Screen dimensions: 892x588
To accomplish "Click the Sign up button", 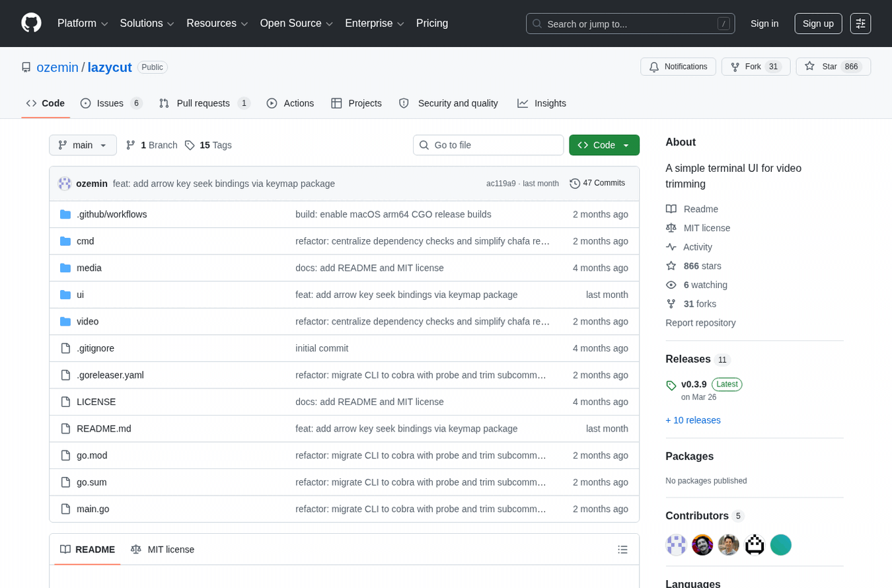I will tap(818, 24).
